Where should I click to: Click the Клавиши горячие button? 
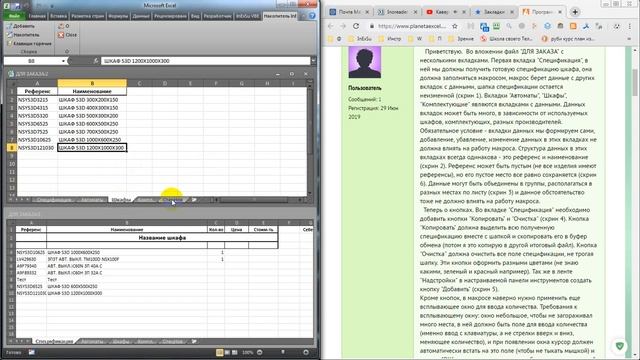point(29,43)
